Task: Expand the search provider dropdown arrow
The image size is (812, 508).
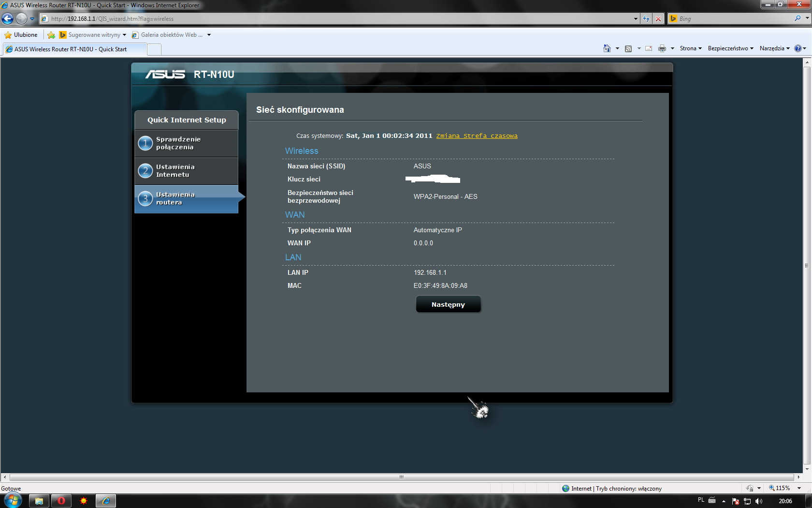Action: [x=807, y=18]
